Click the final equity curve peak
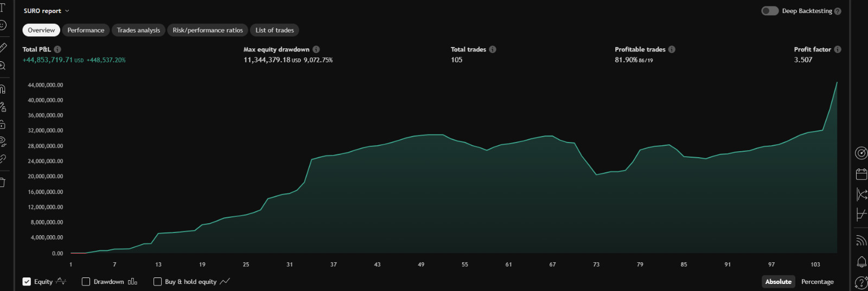The width and height of the screenshot is (868, 291). [x=837, y=82]
